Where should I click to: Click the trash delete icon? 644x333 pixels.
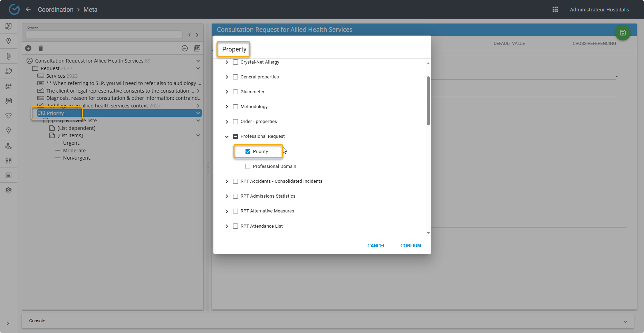point(40,48)
